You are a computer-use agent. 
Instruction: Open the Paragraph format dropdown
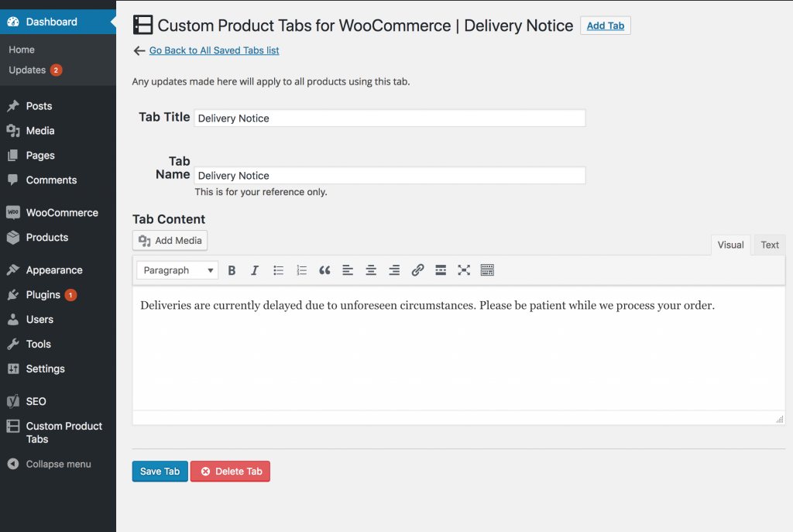point(177,270)
